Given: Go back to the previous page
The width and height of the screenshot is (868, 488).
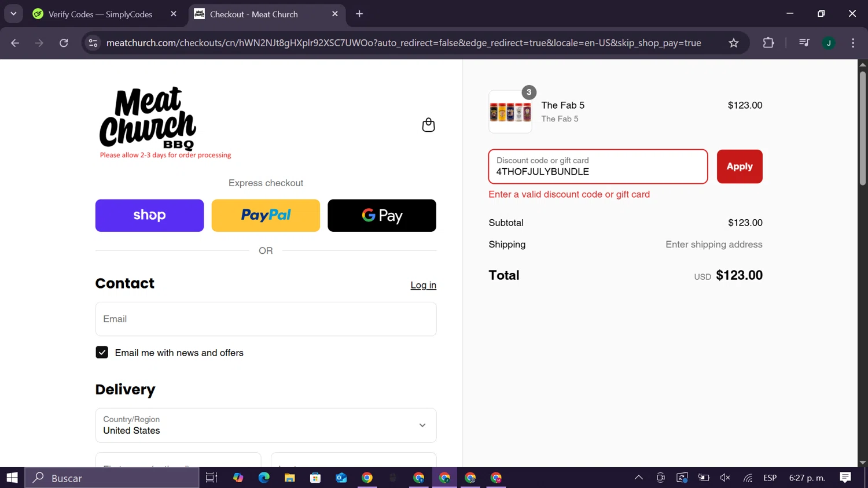Looking at the screenshot, I should click(x=15, y=43).
